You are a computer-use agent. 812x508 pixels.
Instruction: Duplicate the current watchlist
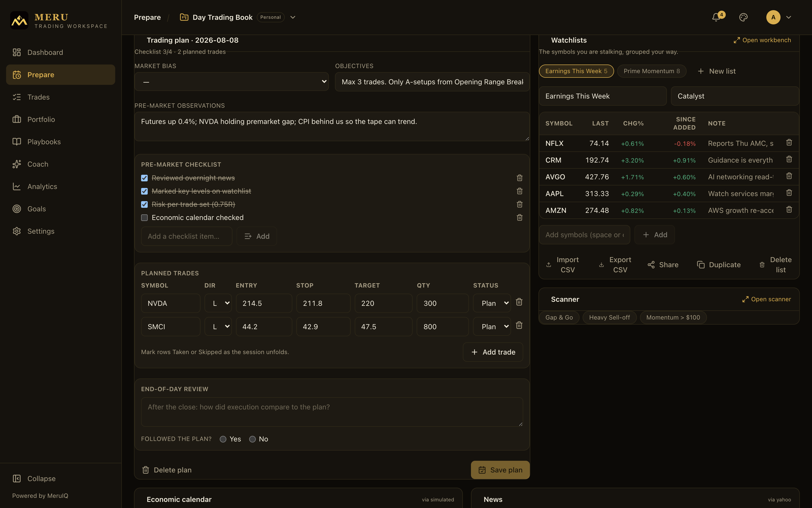point(719,265)
